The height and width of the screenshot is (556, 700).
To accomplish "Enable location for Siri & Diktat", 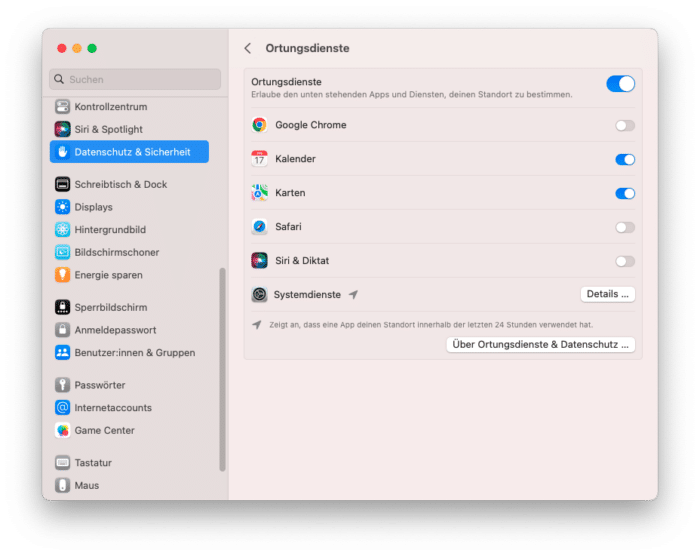I will (625, 261).
